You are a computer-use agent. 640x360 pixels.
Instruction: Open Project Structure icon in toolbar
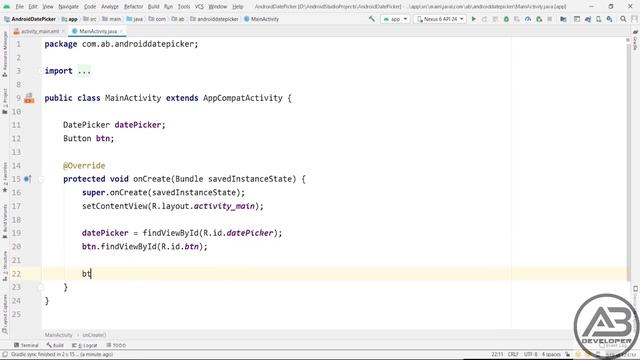click(563, 19)
